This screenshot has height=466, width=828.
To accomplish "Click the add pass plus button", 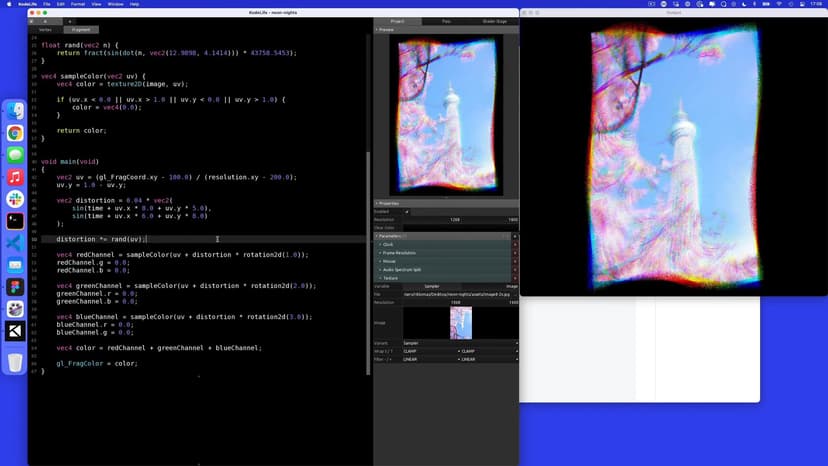I will (70, 21).
